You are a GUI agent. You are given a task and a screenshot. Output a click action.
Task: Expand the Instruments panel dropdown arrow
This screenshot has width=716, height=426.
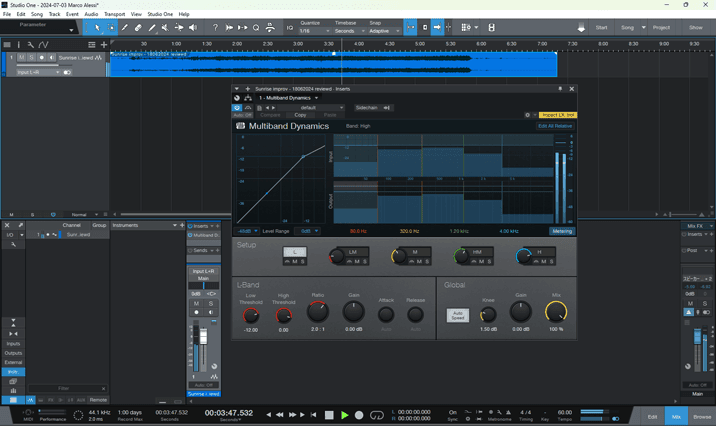point(175,225)
